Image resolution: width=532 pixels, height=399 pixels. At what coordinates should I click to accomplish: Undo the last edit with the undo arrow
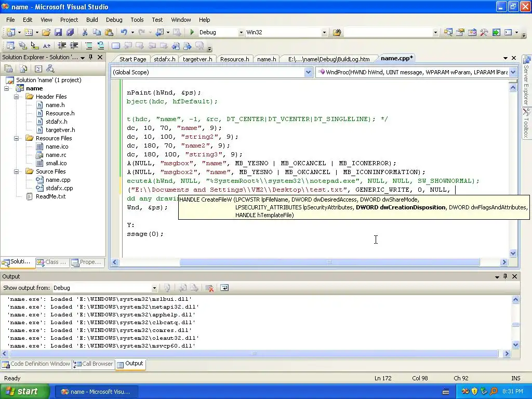[x=124, y=32]
